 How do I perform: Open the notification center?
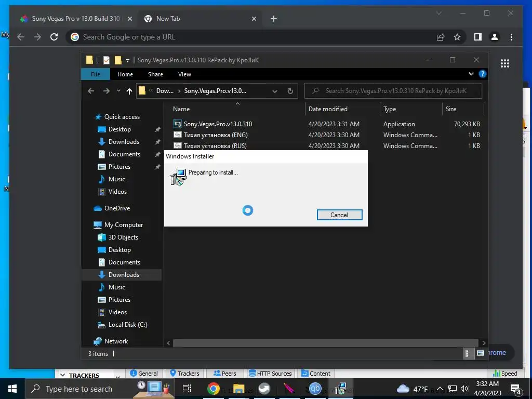pos(516,389)
